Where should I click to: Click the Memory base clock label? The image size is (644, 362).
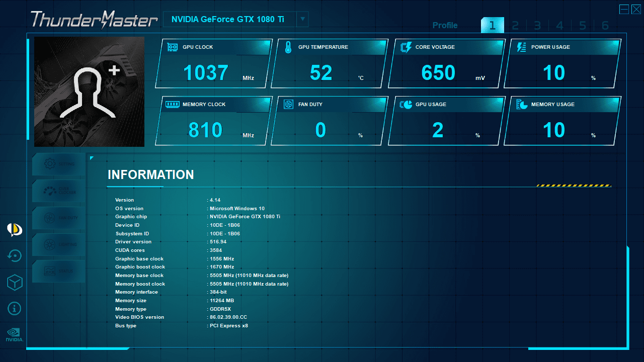139,276
